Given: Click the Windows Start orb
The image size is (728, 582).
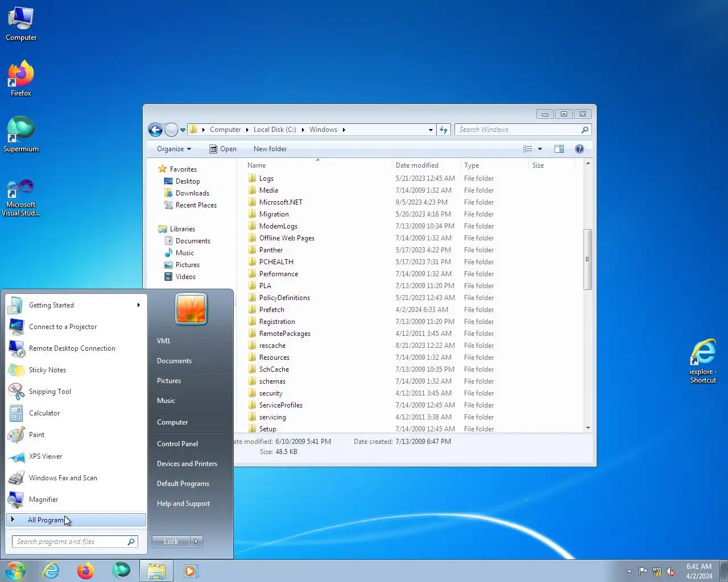Looking at the screenshot, I should click(x=15, y=571).
